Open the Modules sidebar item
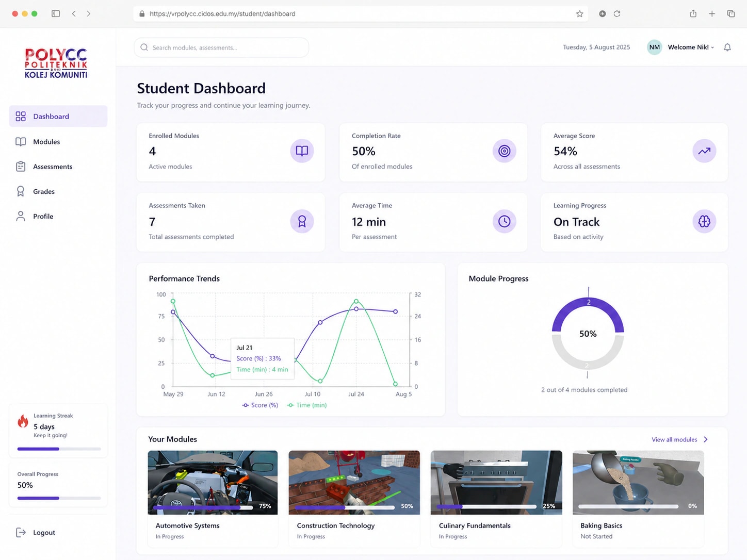The height and width of the screenshot is (560, 747). [58, 142]
